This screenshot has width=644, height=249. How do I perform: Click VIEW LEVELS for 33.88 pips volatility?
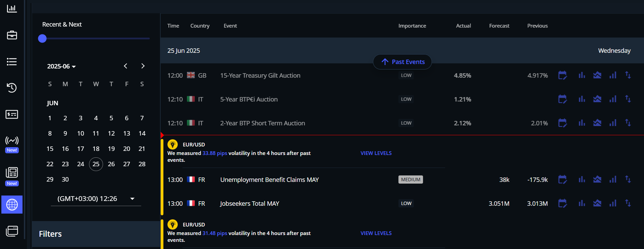pos(376,153)
